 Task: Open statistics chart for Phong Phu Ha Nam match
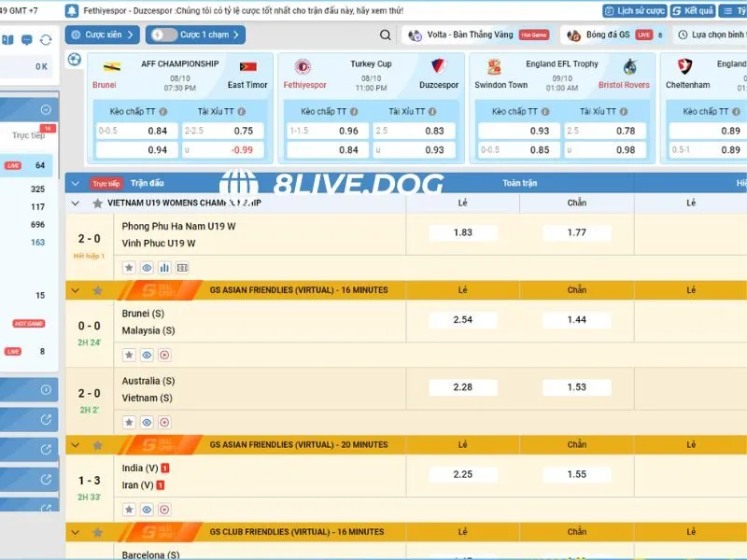164,267
